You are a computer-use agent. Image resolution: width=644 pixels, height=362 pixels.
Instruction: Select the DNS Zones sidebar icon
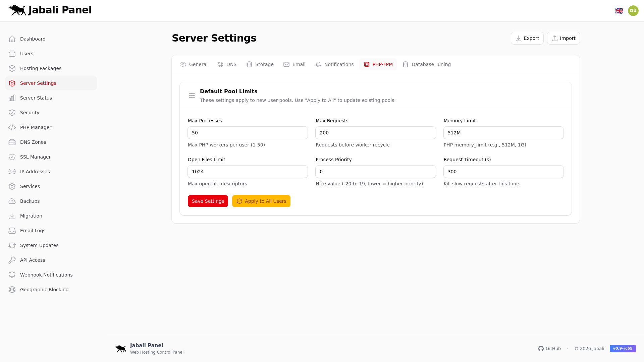click(x=12, y=142)
